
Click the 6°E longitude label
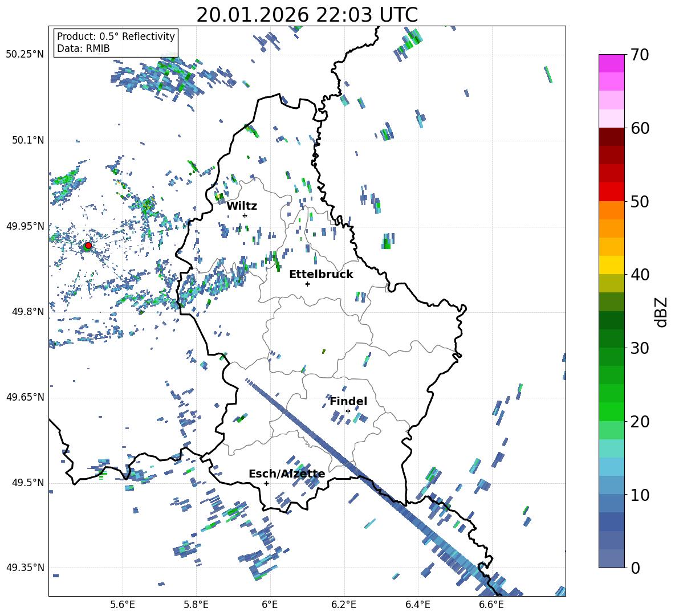tap(270, 605)
